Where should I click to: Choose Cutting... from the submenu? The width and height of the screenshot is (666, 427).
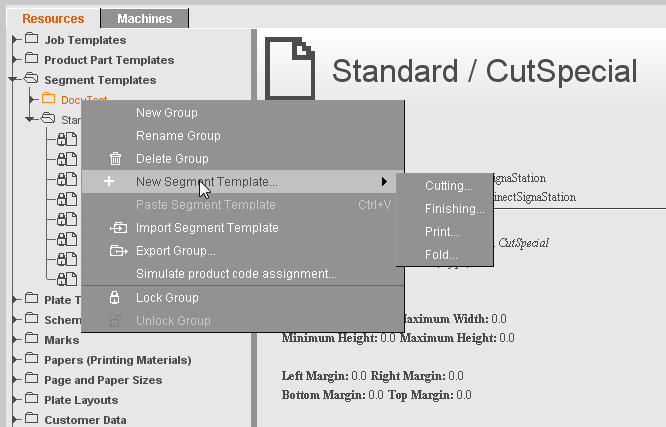click(448, 186)
